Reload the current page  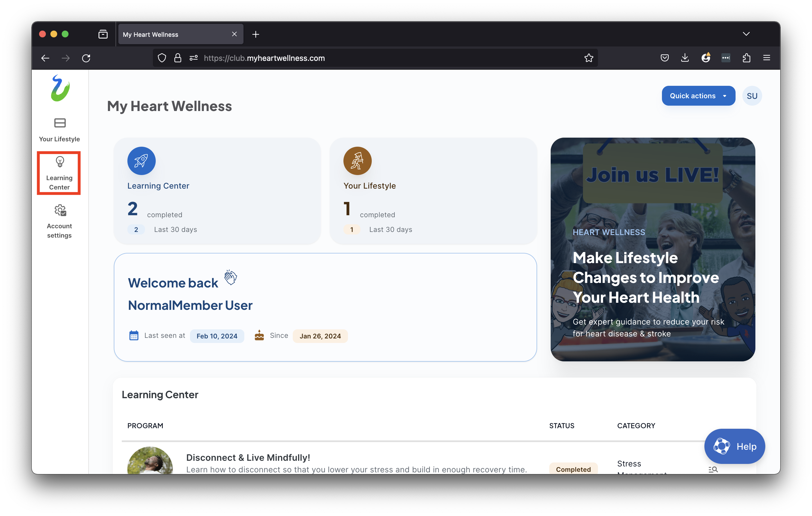click(86, 58)
